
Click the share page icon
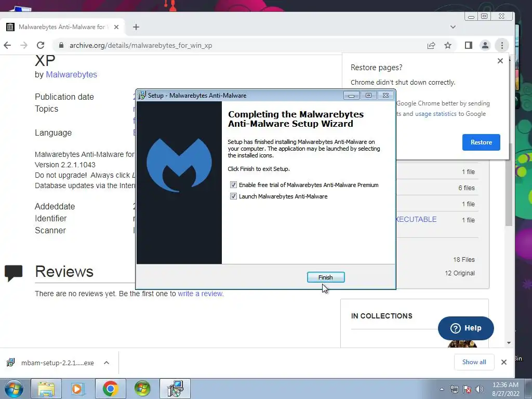point(431,46)
